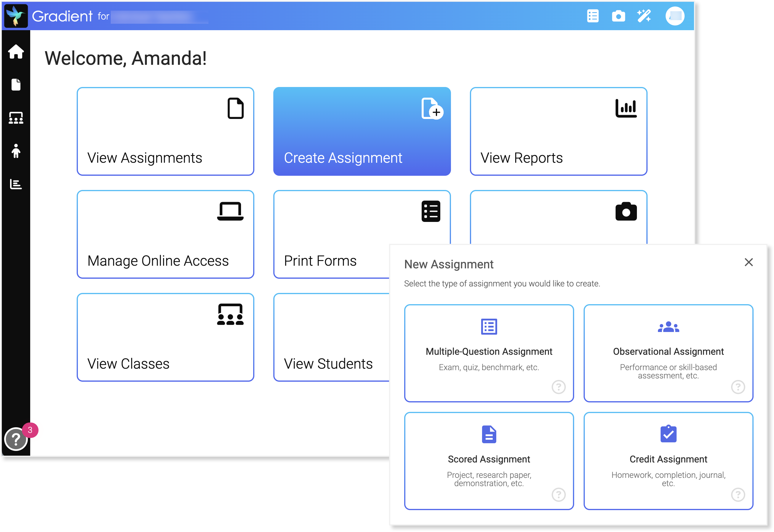
Task: Open the scan camera icon in top bar
Action: coord(618,16)
